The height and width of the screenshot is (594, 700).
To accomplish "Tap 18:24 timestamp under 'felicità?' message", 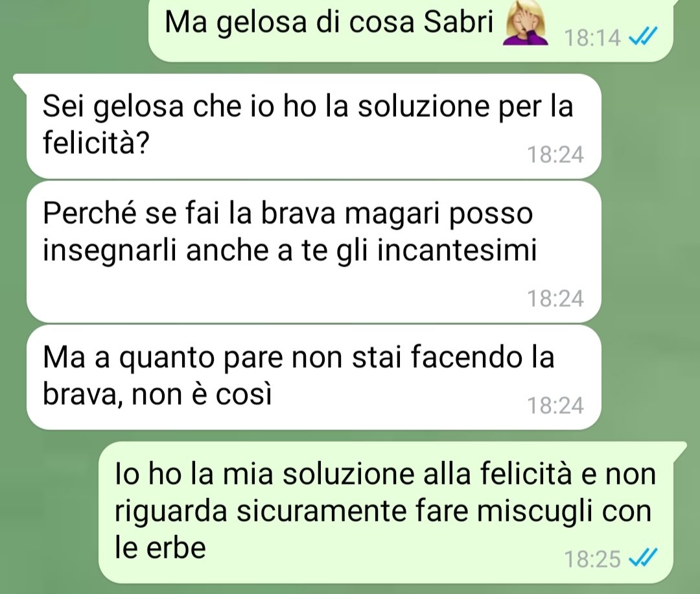I will 555,154.
